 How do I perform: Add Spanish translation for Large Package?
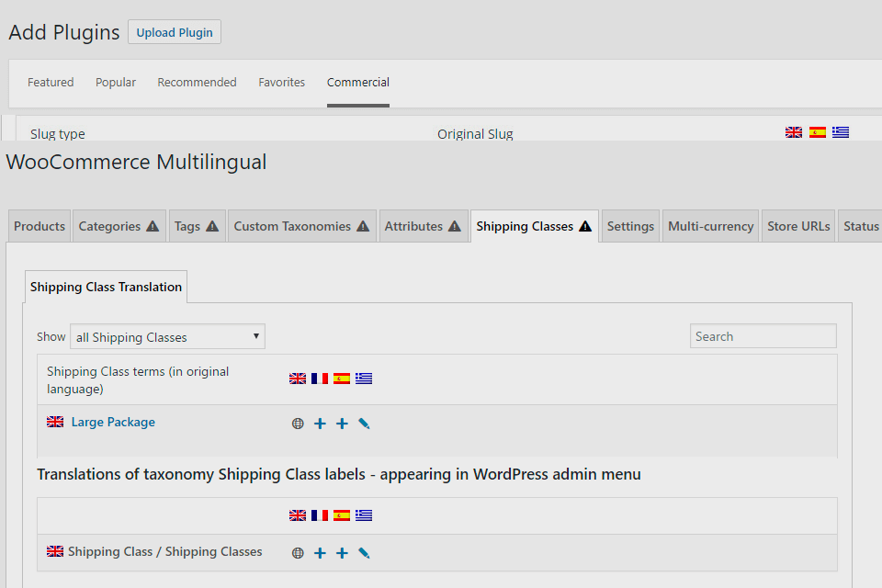coord(342,424)
